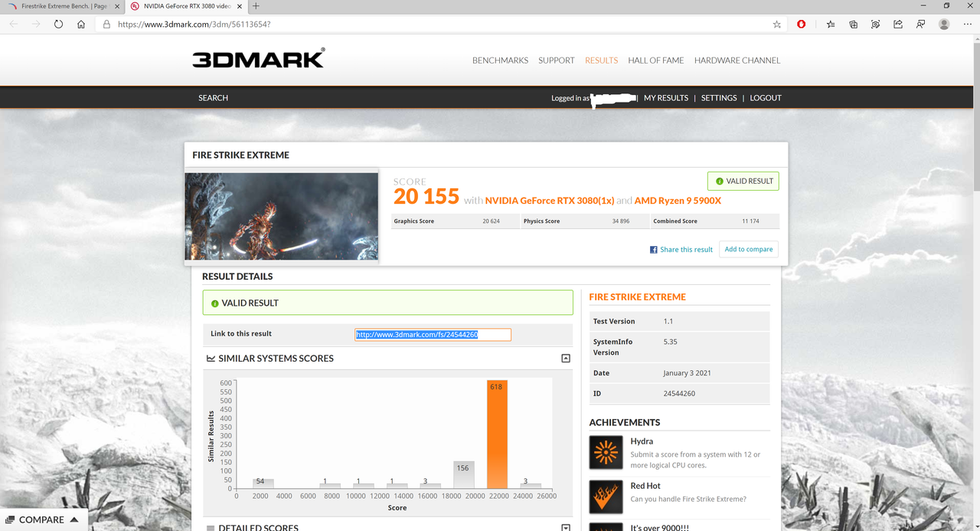The image size is (980, 531).
Task: Open MY RESULTS link
Action: pyautogui.click(x=666, y=98)
